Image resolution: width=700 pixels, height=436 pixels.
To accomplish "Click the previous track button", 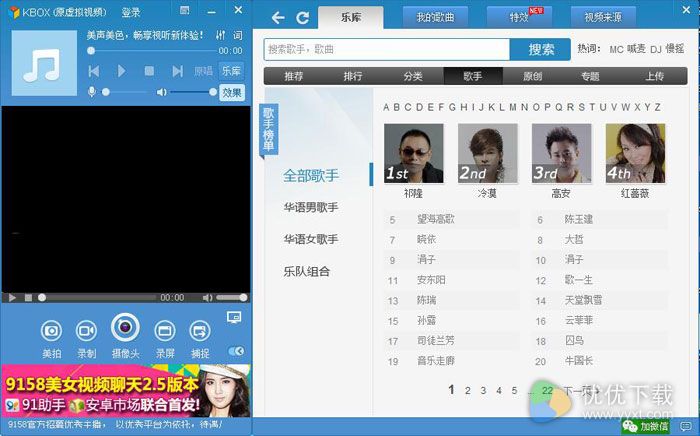I will (94, 71).
